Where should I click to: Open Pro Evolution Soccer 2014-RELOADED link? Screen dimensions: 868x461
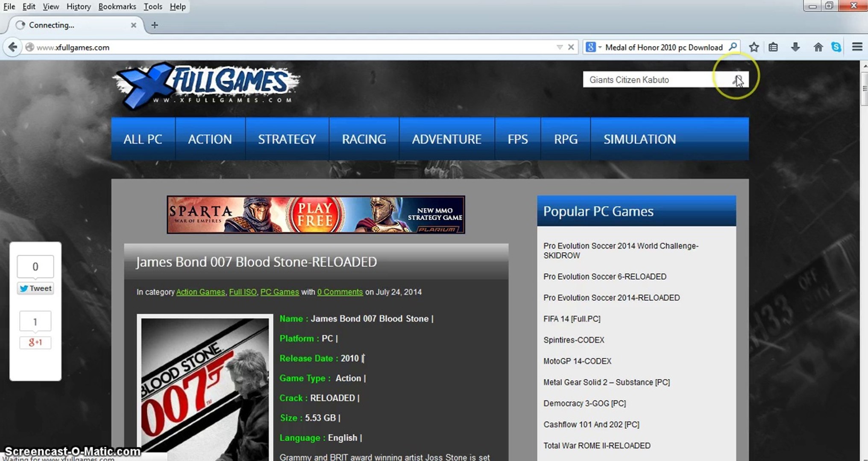pos(612,298)
